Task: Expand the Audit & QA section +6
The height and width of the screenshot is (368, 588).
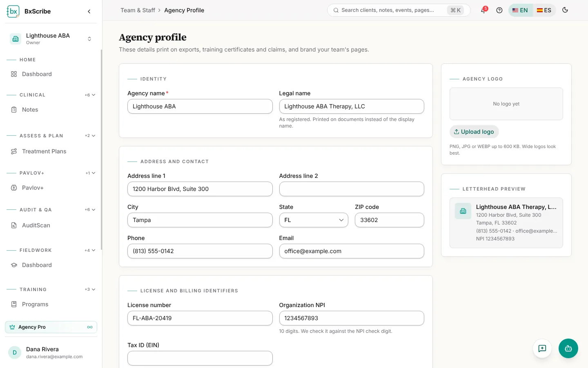Action: tap(90, 210)
